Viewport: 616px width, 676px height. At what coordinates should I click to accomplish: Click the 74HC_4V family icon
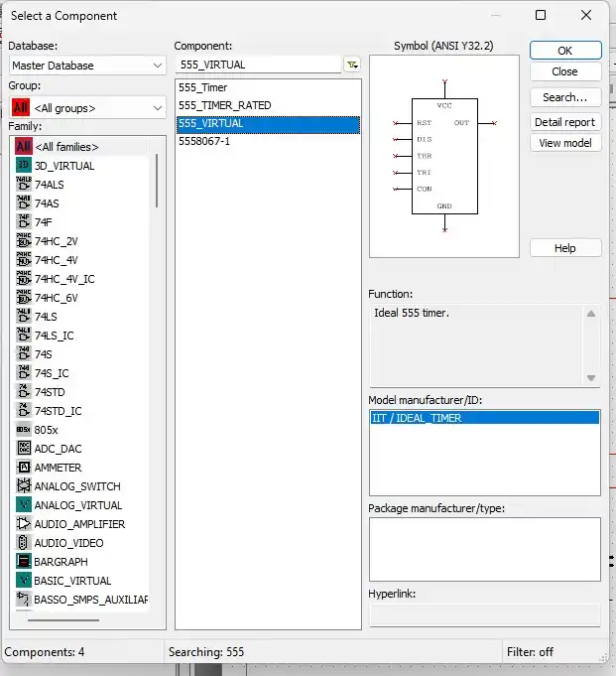[24, 259]
